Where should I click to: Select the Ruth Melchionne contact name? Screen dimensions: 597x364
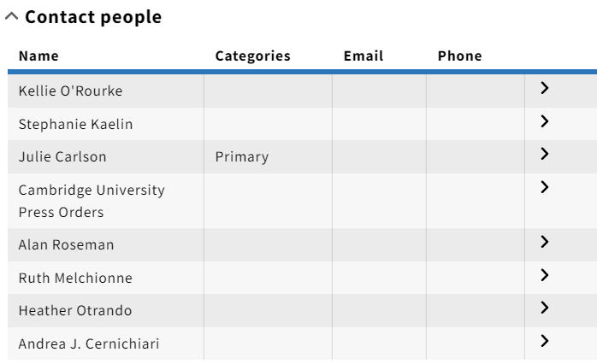75,278
